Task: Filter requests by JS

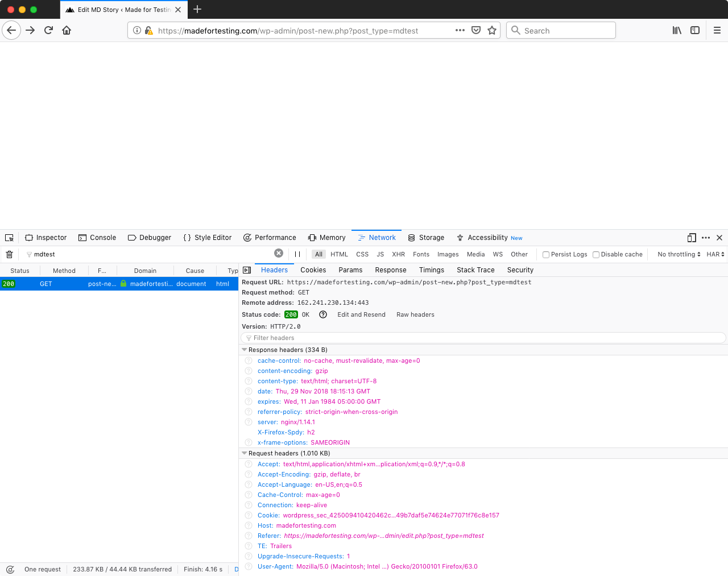Action: [x=380, y=254]
